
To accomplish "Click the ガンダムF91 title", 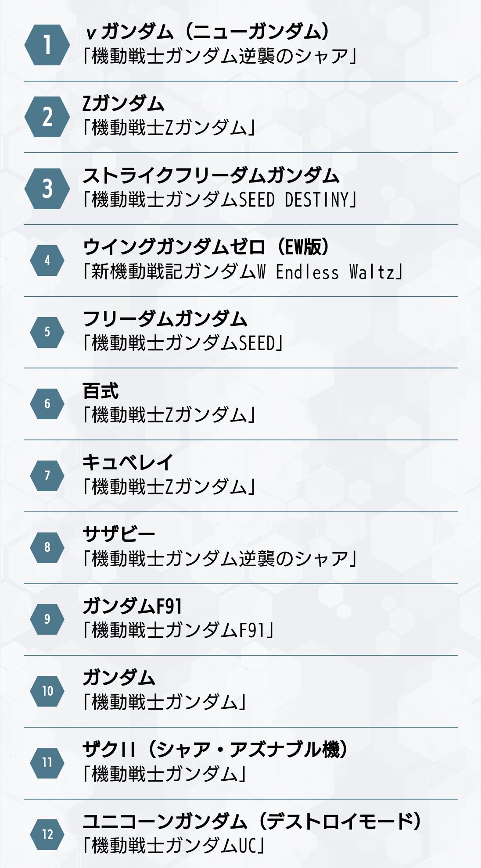I will (133, 606).
